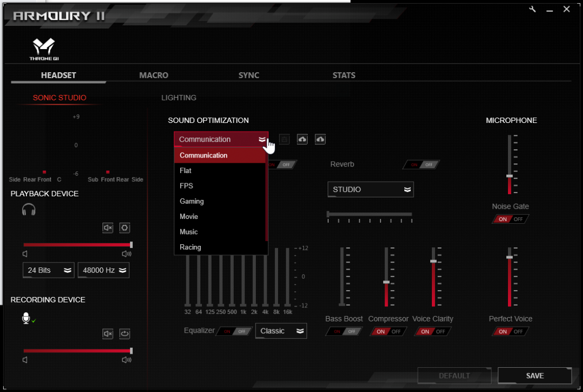The width and height of the screenshot is (583, 392).
Task: Open the 48000 Hz sample rate dropdown
Action: pos(103,270)
